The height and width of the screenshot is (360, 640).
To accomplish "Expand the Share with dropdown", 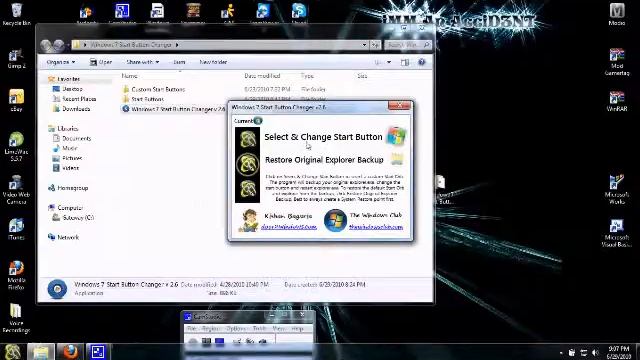I will pos(142,62).
